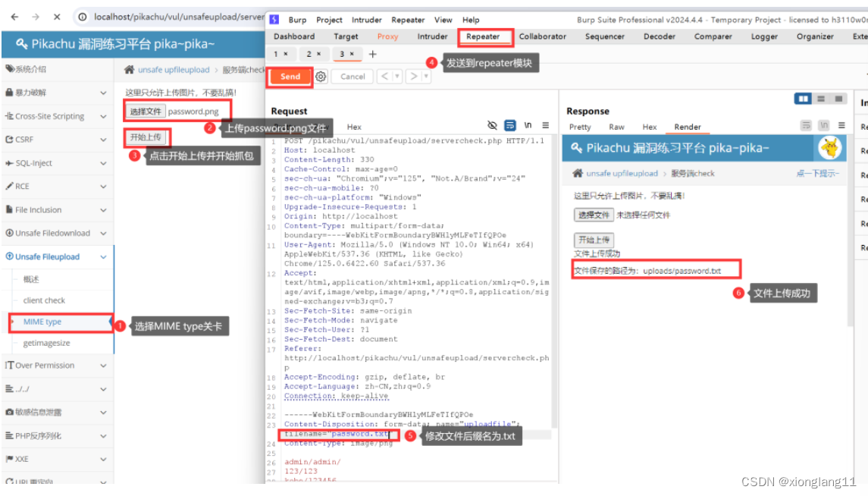Switch to the Proxy tab
The image size is (868, 496).
click(x=387, y=36)
